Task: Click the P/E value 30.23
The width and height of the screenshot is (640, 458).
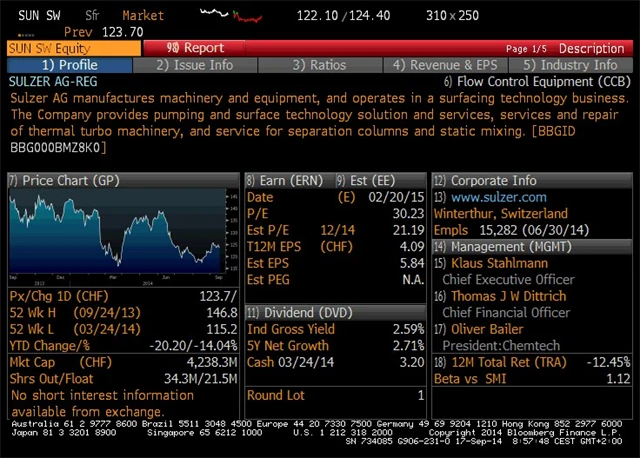Action: [408, 213]
